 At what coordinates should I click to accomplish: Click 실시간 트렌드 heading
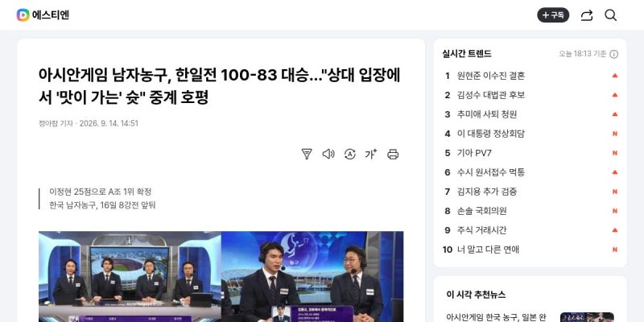(467, 53)
